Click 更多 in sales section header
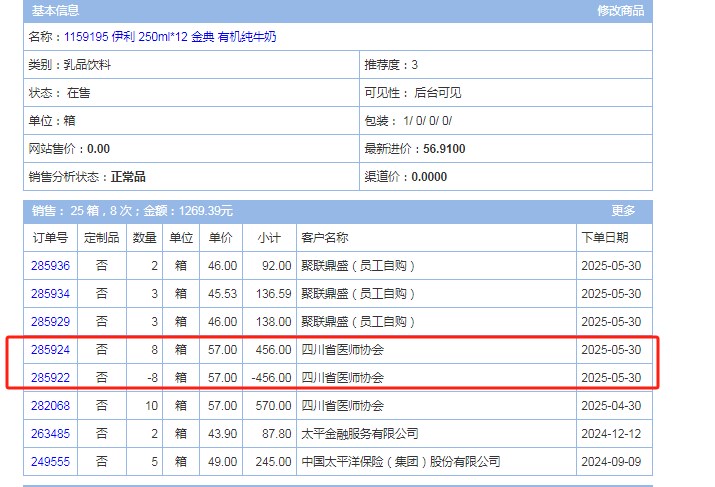 tap(623, 211)
